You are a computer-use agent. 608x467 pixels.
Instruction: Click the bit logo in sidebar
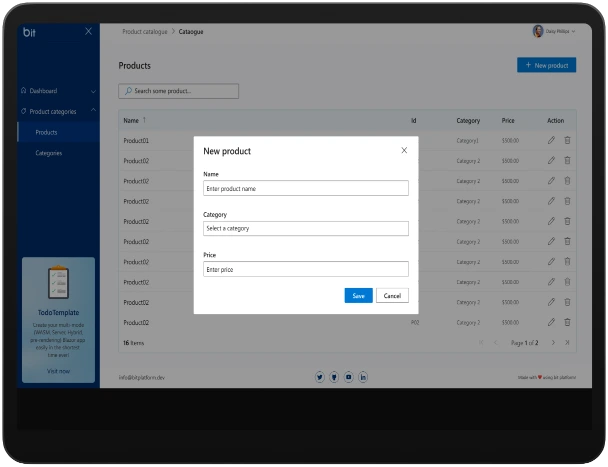[x=29, y=32]
